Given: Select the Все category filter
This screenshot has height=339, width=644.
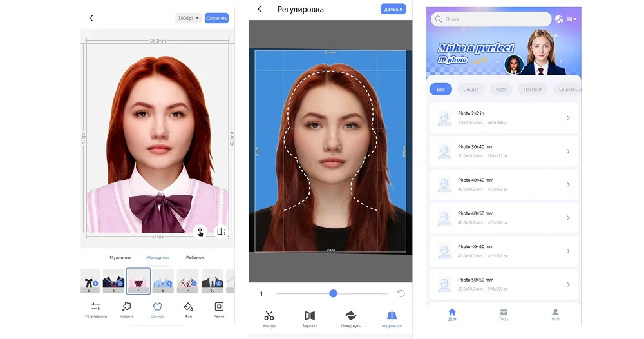Looking at the screenshot, I should coord(440,89).
